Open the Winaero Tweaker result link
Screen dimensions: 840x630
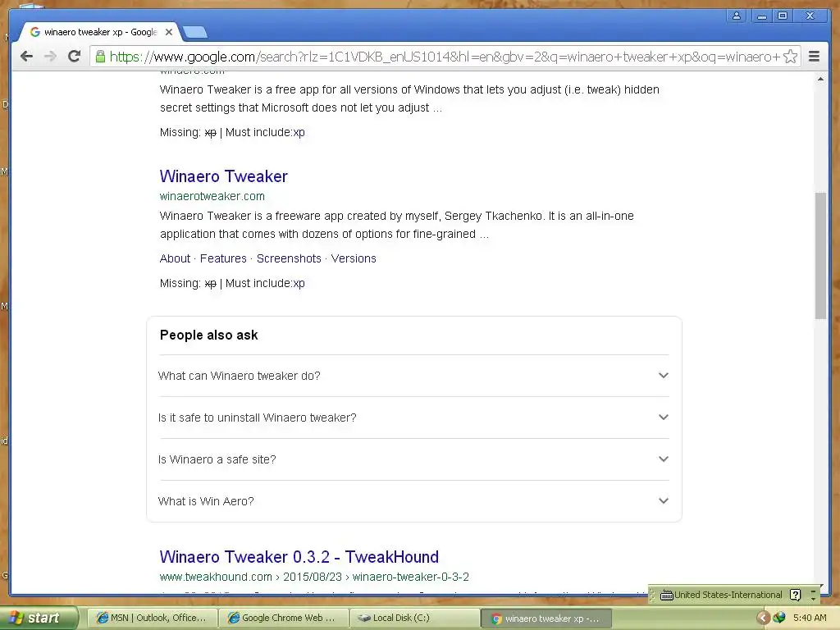tap(223, 176)
